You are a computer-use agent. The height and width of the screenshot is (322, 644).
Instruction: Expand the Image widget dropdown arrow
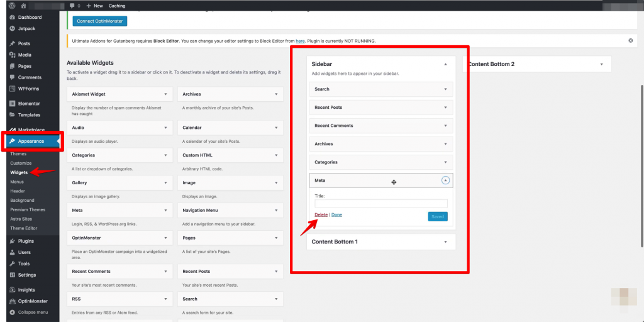tap(276, 183)
